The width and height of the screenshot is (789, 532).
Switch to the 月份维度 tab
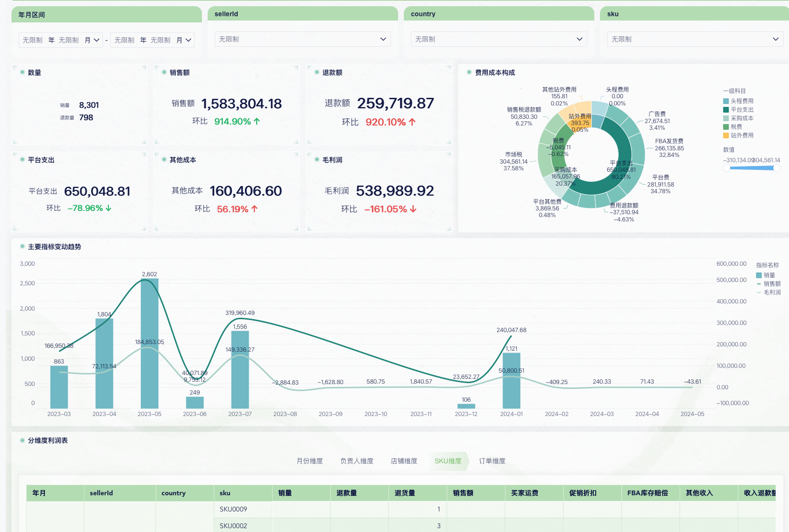coord(310,461)
